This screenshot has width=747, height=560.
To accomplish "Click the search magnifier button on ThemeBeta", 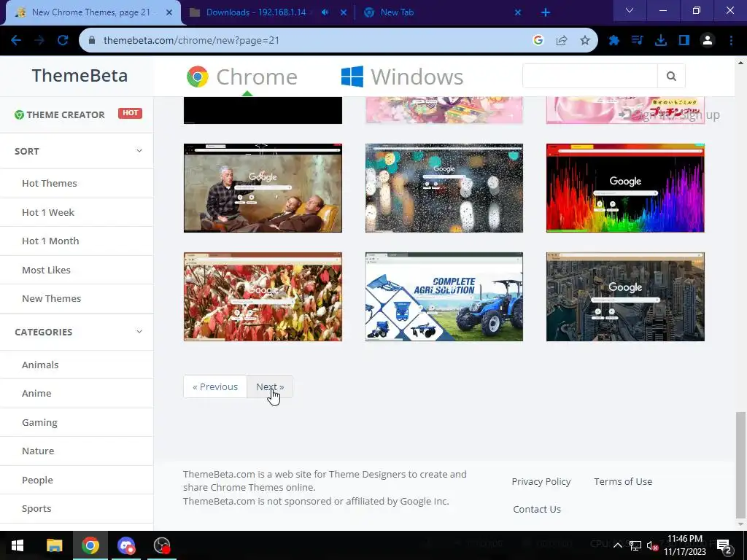I will click(671, 76).
